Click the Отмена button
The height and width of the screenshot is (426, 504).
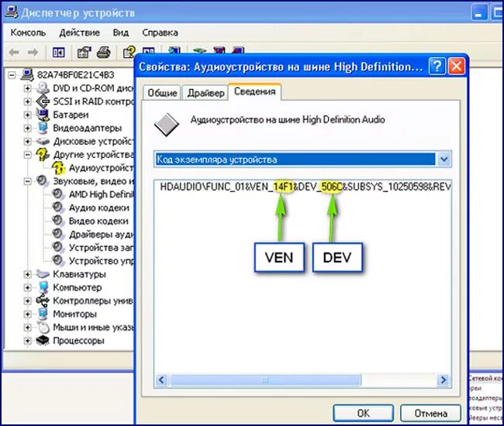[x=430, y=413]
